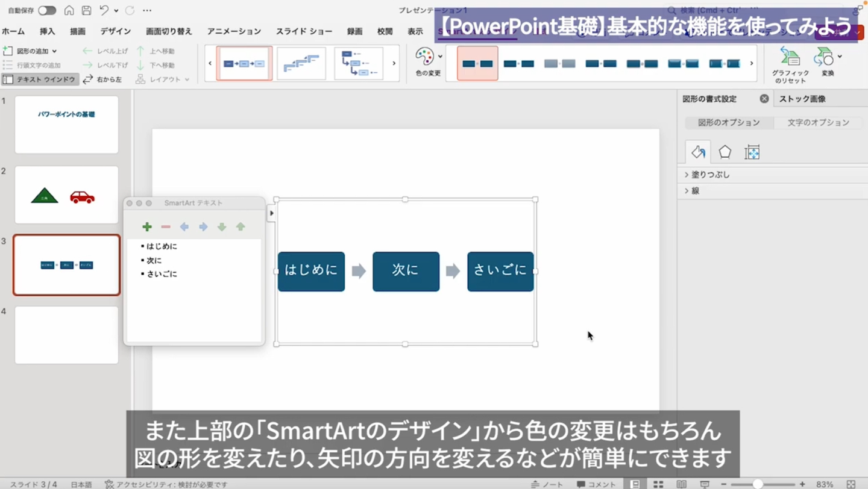Screen dimensions: 868x489
Task: Select the last SmartArt style swatch in gallery
Action: [724, 63]
